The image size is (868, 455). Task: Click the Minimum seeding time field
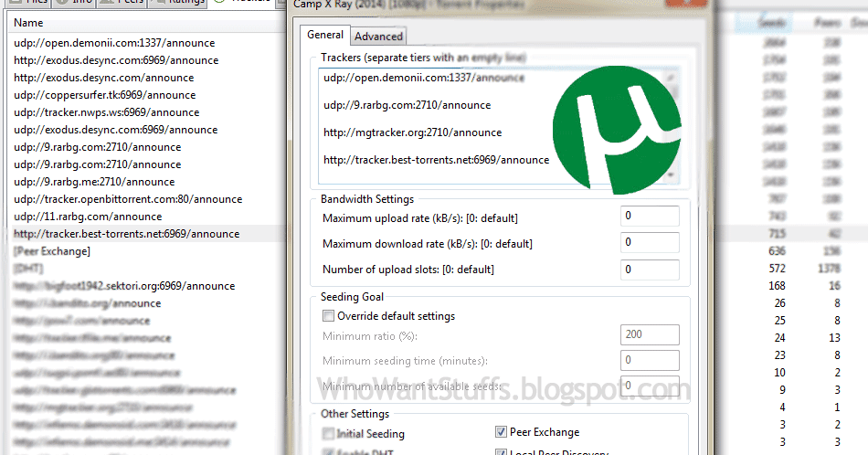click(x=650, y=360)
